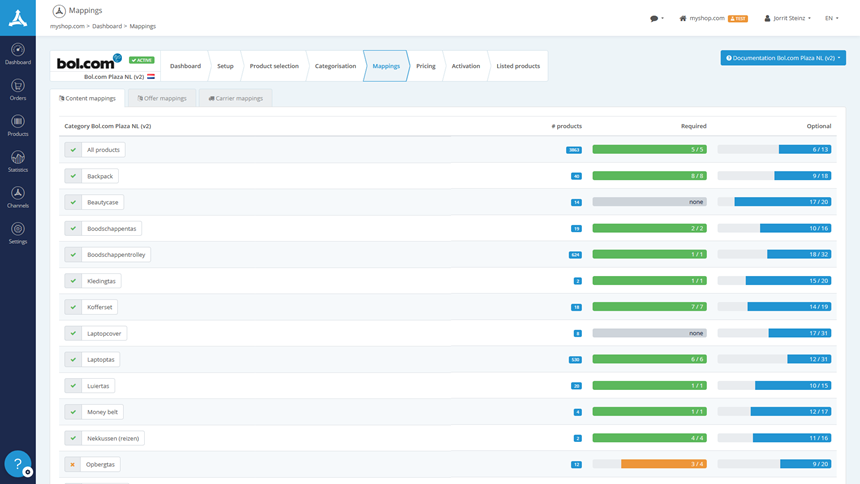Toggle the checkmark for Kledingtas
This screenshot has height=484, width=860.
[x=73, y=281]
